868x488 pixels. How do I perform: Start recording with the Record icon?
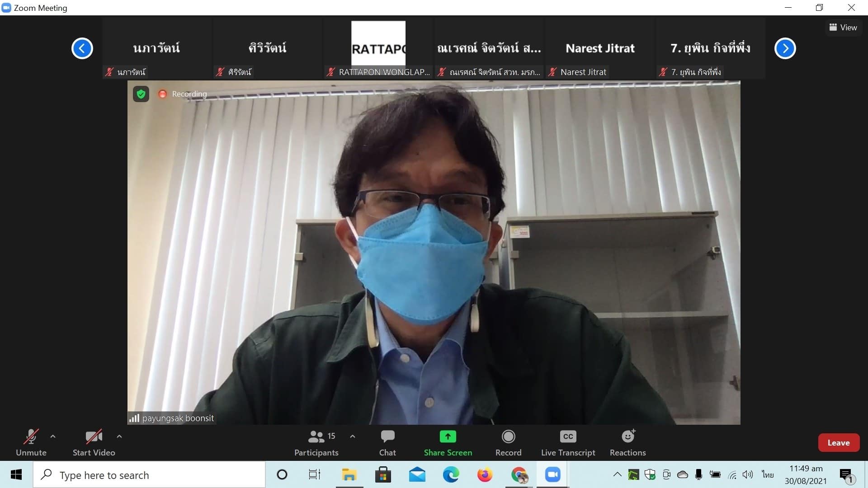[x=508, y=436]
